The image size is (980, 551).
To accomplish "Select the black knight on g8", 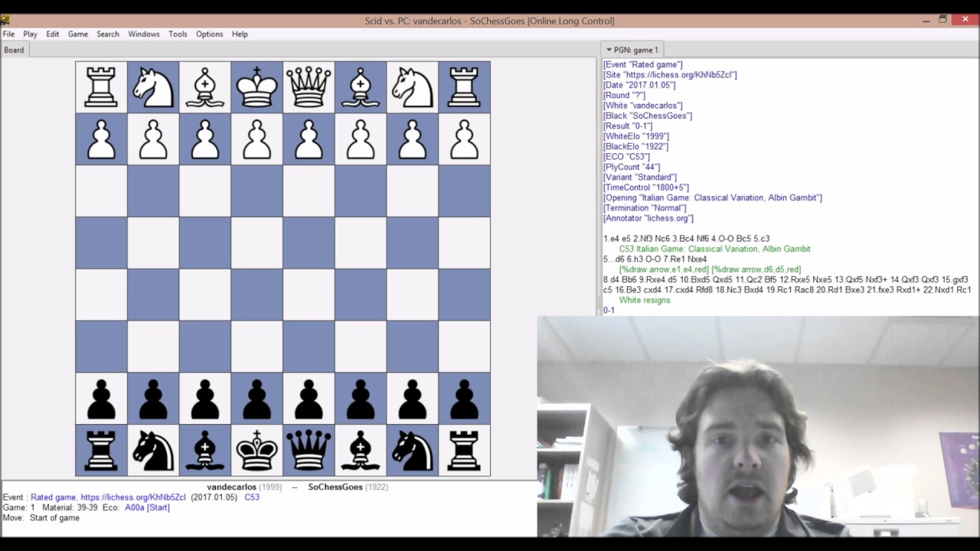I will (153, 450).
